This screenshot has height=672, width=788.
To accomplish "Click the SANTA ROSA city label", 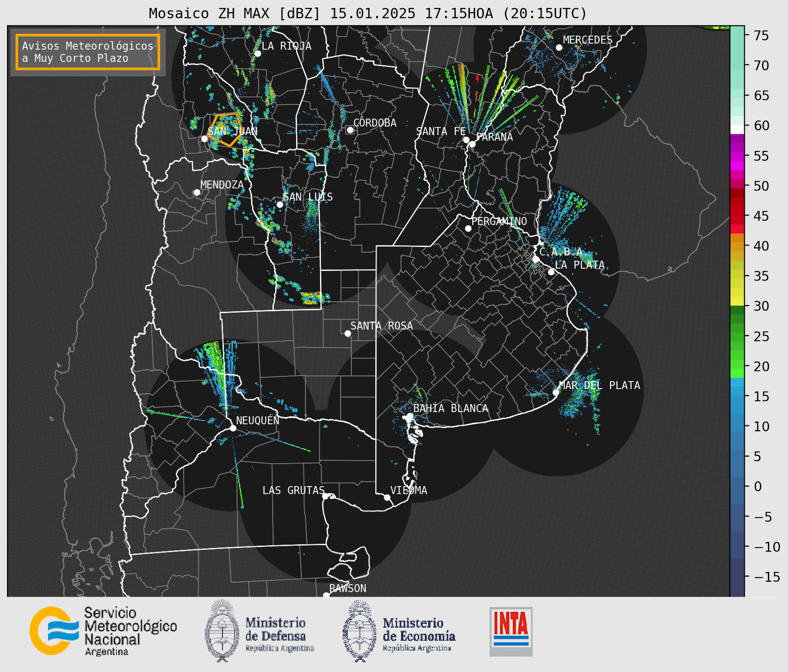I will [382, 326].
